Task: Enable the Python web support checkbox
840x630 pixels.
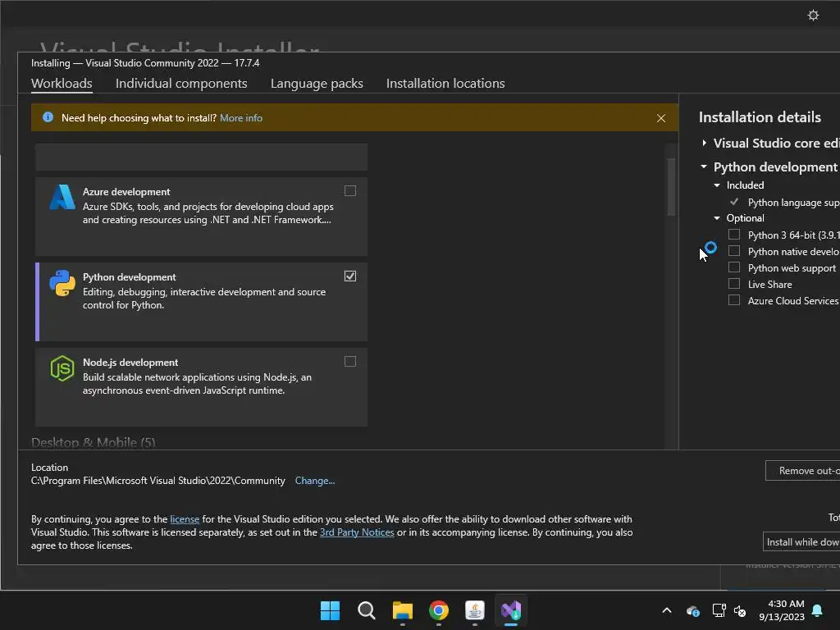Action: 734,267
